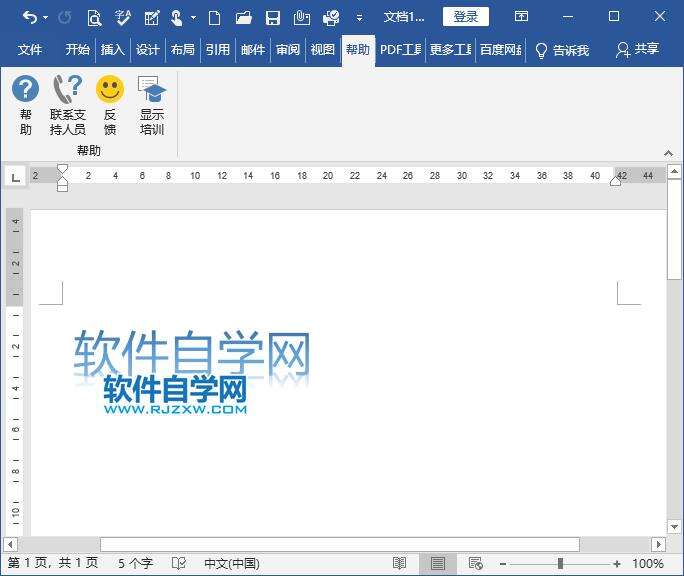The width and height of the screenshot is (684, 576).
Task: Click 联系支持人员 phone icon
Action: 68,105
